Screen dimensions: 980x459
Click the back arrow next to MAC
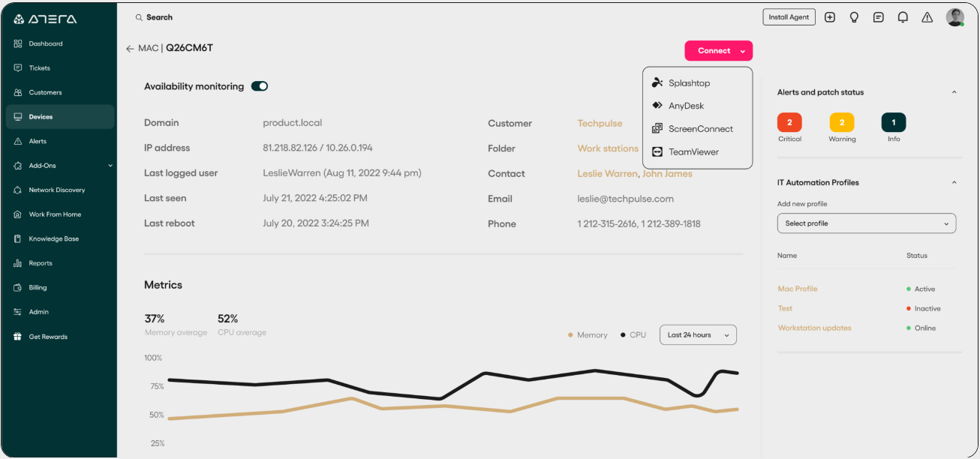tap(130, 49)
